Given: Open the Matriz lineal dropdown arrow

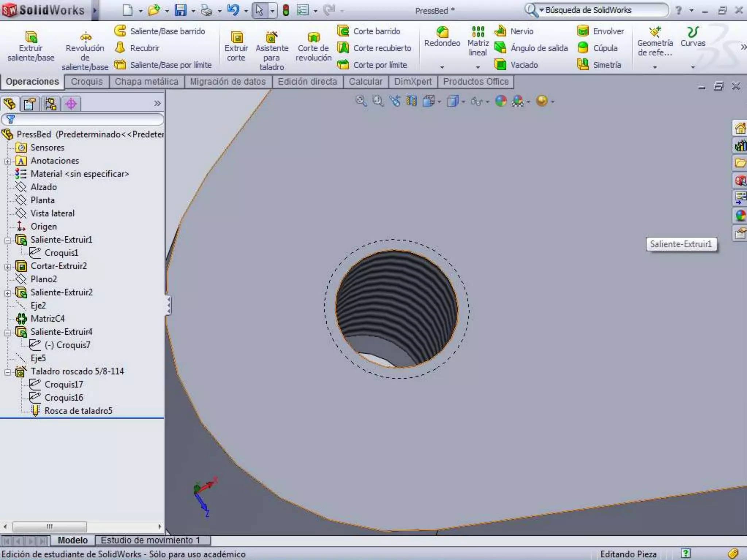Looking at the screenshot, I should (478, 67).
